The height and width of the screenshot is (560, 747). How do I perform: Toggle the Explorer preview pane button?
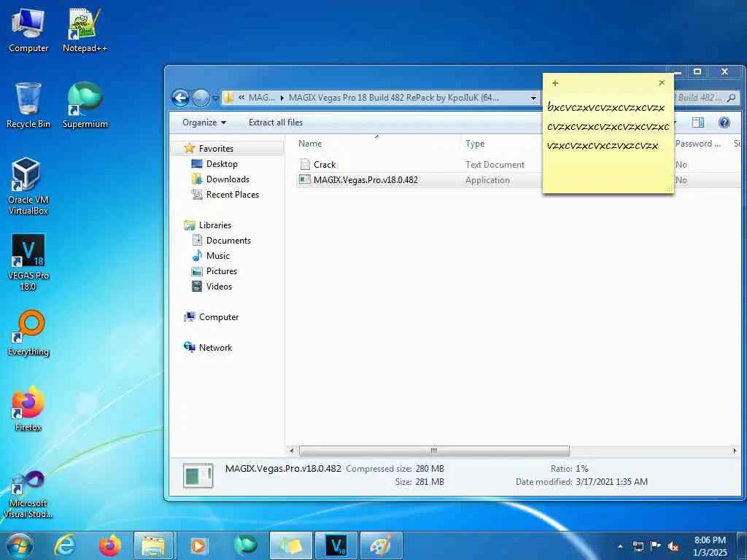coord(698,122)
